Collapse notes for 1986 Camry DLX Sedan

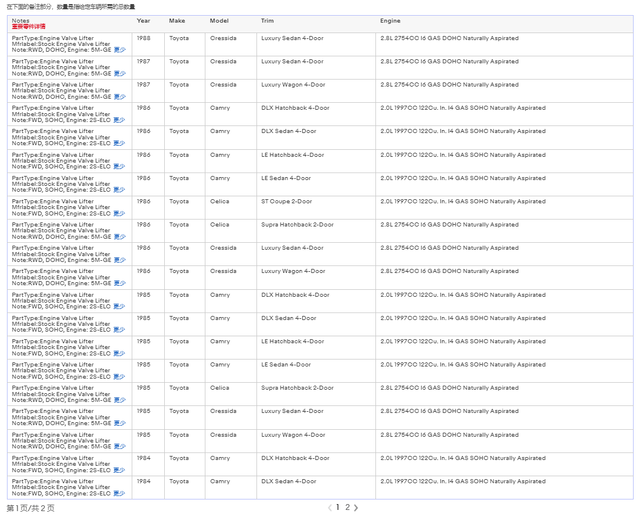[x=119, y=143]
